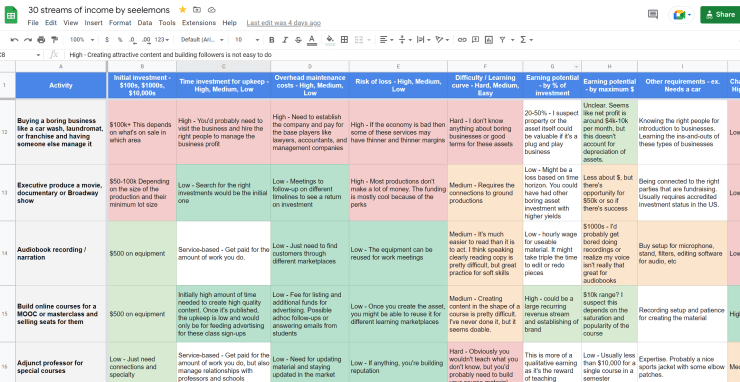Image resolution: width=740 pixels, height=382 pixels.
Task: Click the green Share button
Action: pos(720,15)
